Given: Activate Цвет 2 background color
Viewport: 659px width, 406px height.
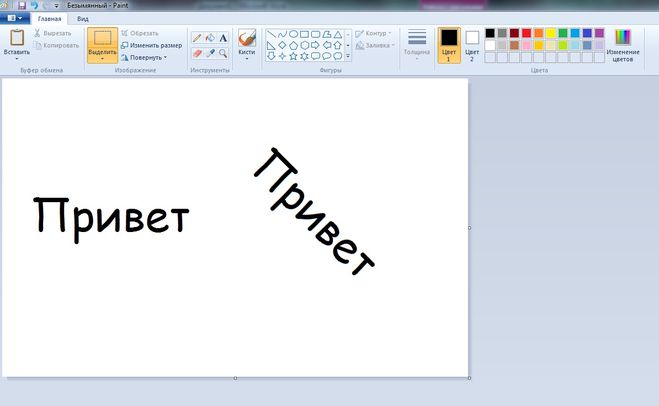Looking at the screenshot, I should [472, 45].
